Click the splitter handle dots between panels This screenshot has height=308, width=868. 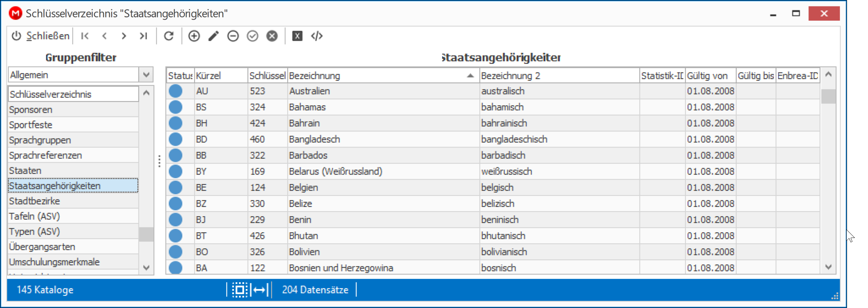point(159,161)
